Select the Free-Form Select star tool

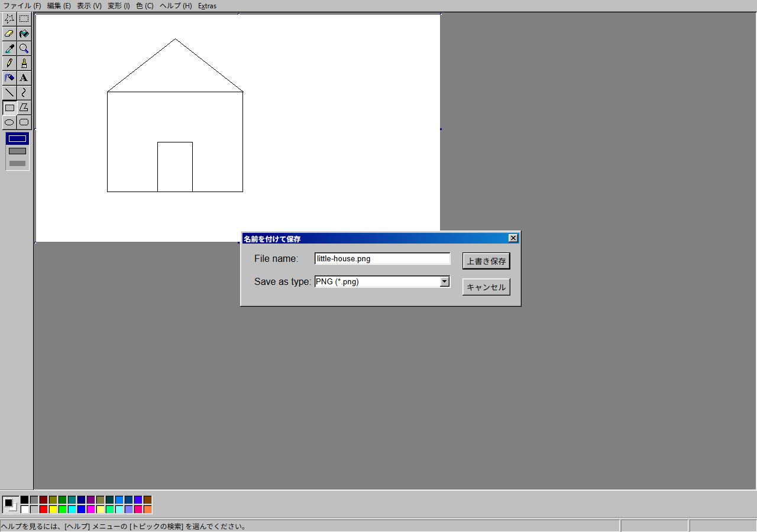(9, 19)
